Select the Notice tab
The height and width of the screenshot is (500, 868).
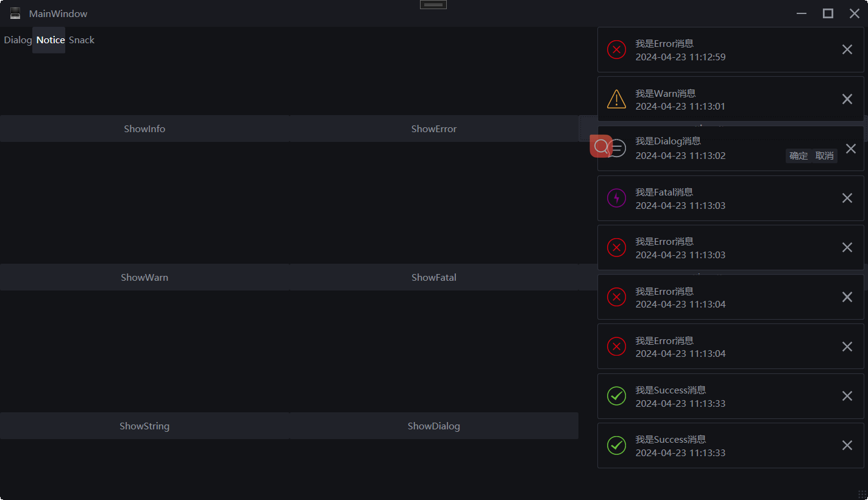[50, 40]
